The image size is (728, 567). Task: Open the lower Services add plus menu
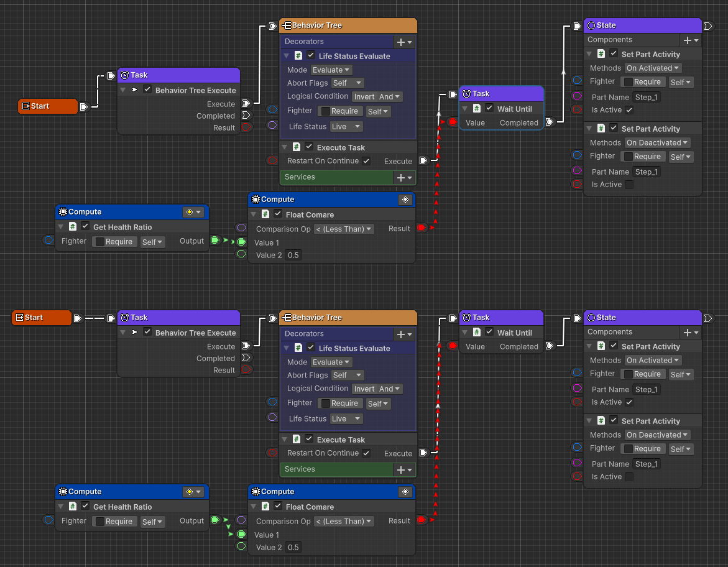point(404,470)
